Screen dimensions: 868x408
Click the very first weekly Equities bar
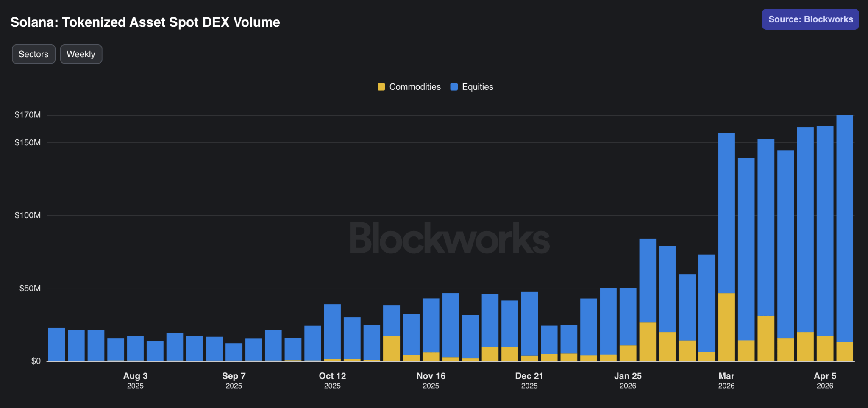tap(57, 344)
